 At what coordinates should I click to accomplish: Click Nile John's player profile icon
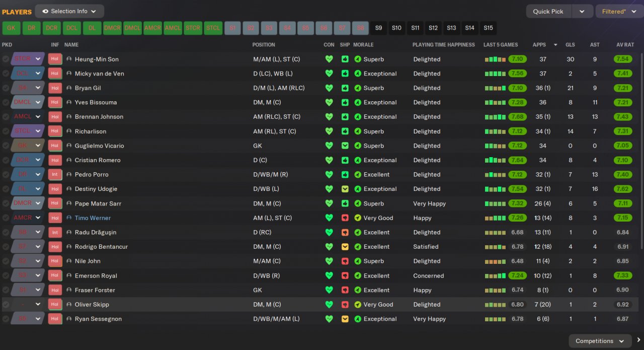69,261
